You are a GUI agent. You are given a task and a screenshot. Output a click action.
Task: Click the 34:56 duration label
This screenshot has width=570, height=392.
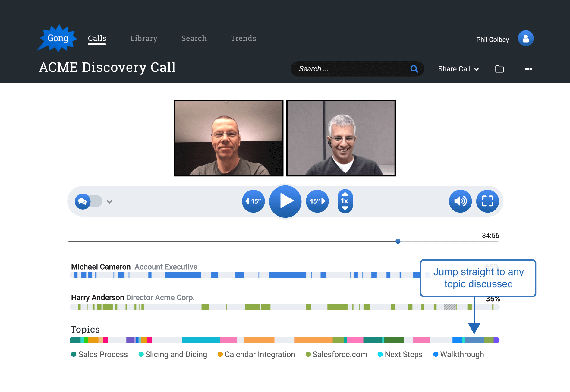tap(490, 236)
